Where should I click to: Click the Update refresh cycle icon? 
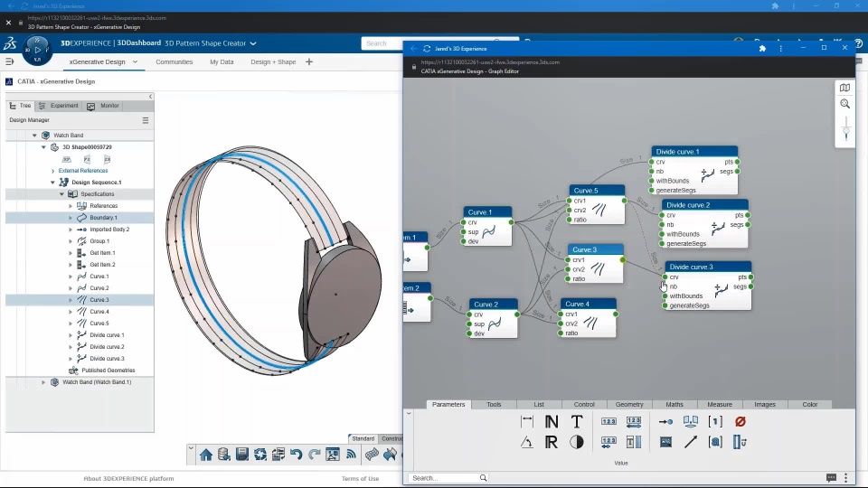[260, 455]
